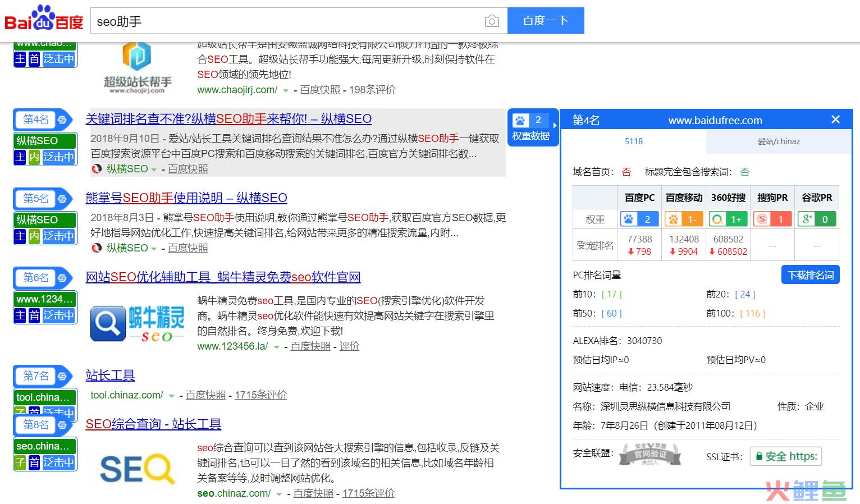Click the circular icon on the 第7名 badge

62,376
